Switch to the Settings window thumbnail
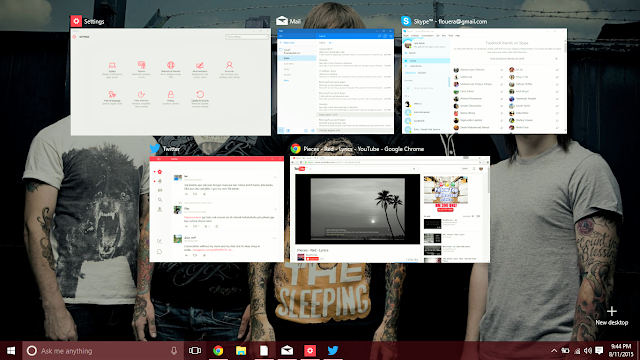 (x=171, y=82)
